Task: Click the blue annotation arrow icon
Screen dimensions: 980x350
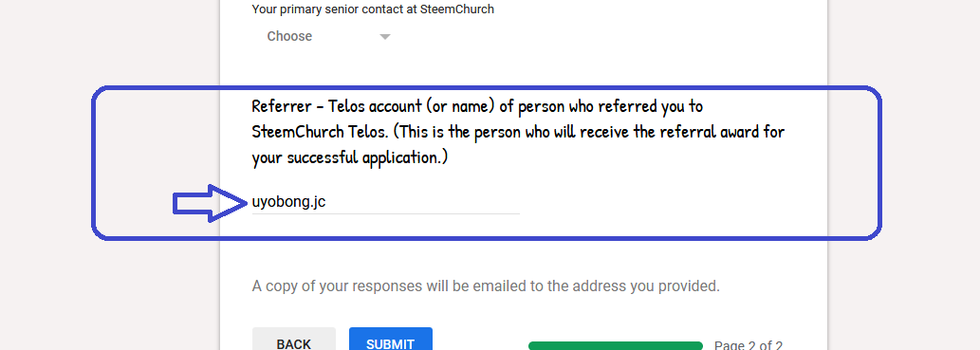Action: click(210, 203)
